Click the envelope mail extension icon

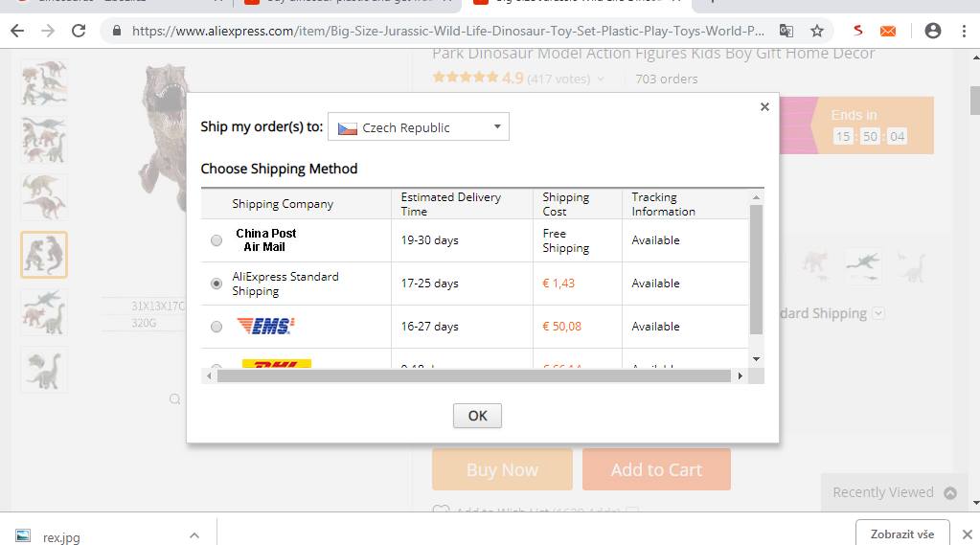pyautogui.click(x=888, y=31)
